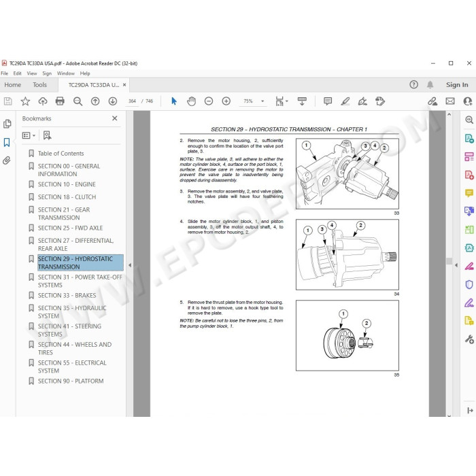Image resolution: width=476 pixels, height=476 pixels.
Task: Activate the Hand pan tool
Action: pos(191,101)
